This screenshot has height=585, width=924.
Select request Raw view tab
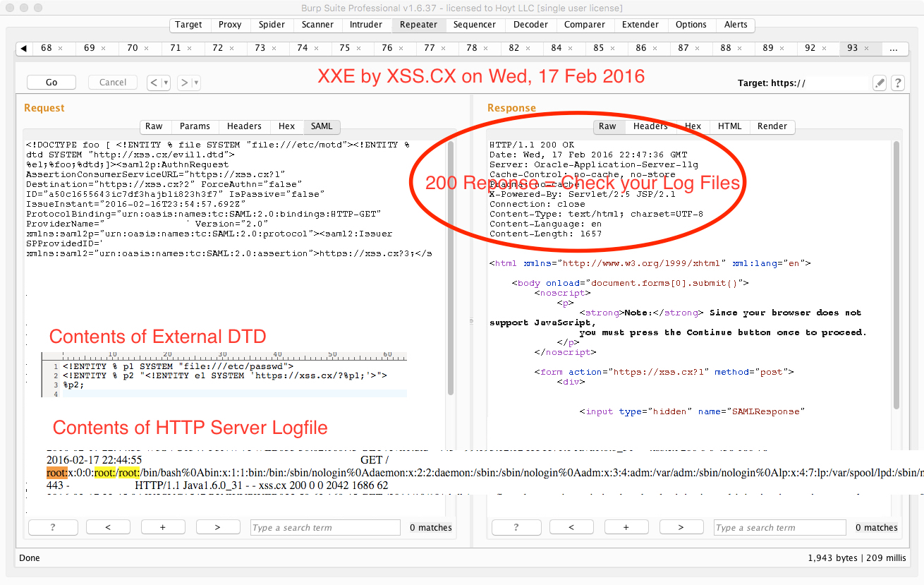154,126
